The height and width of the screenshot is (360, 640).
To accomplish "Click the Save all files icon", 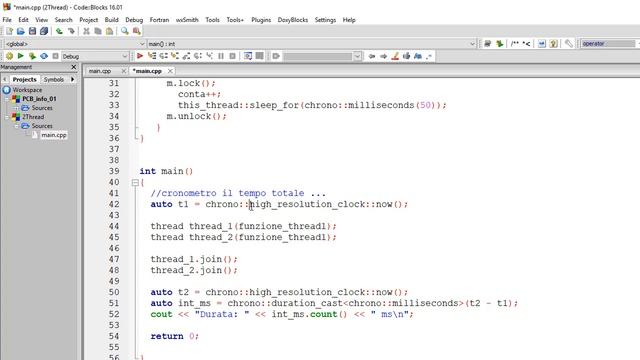I will pos(44,31).
